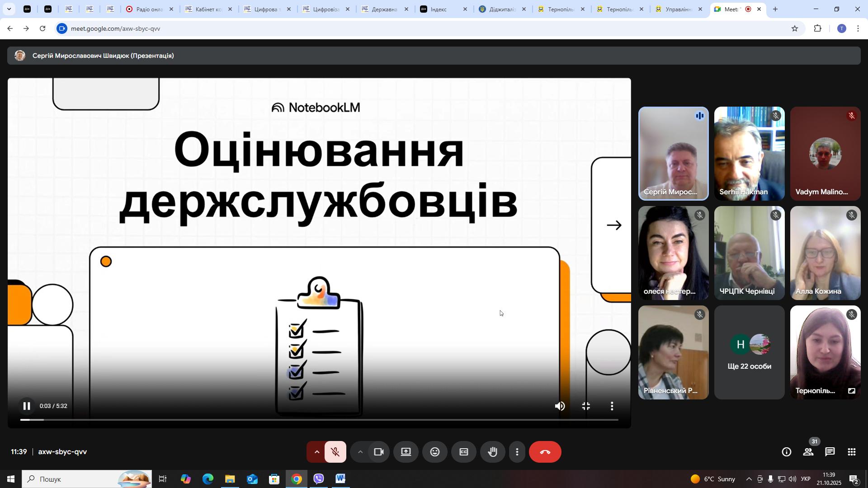
Task: Expand the video settings chevron
Action: click(x=360, y=452)
